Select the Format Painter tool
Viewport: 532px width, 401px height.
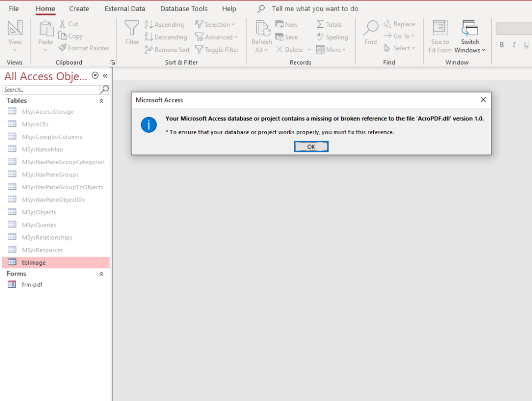click(84, 48)
